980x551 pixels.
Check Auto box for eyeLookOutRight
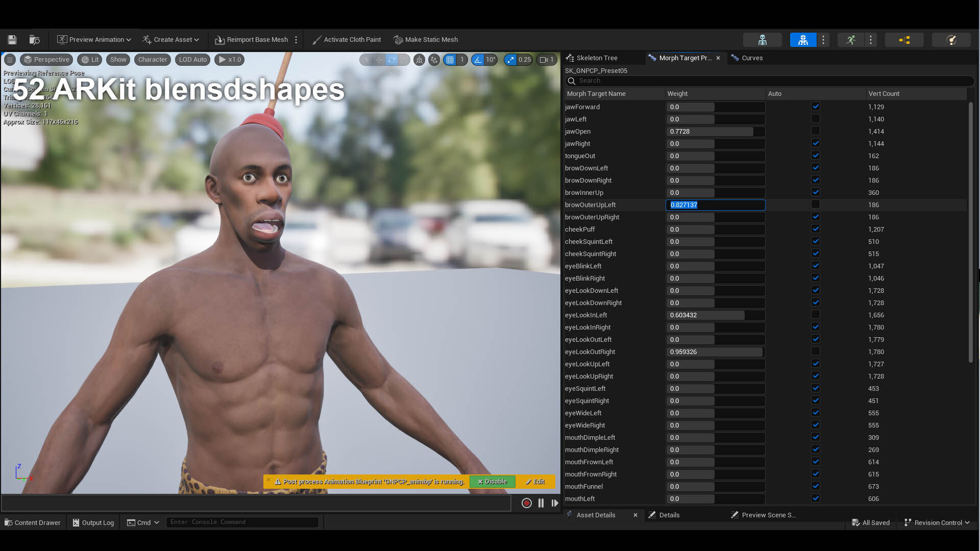[816, 352]
